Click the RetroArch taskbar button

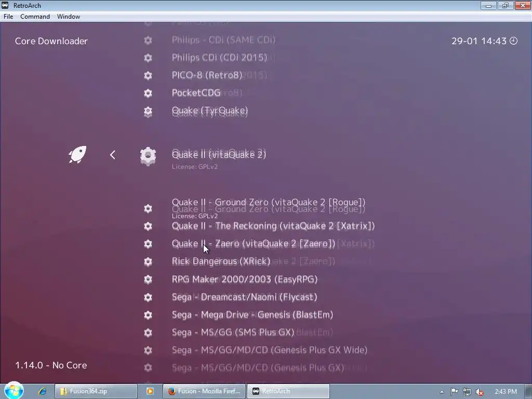coord(288,391)
